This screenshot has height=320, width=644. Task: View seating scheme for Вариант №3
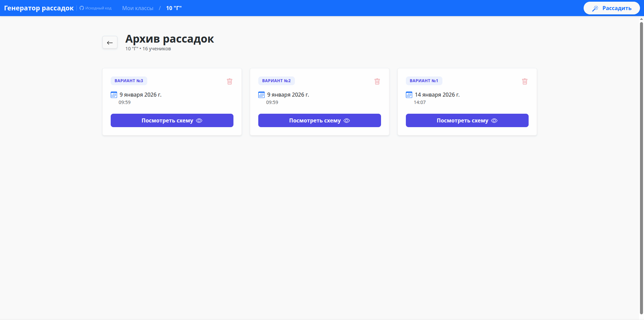172,120
